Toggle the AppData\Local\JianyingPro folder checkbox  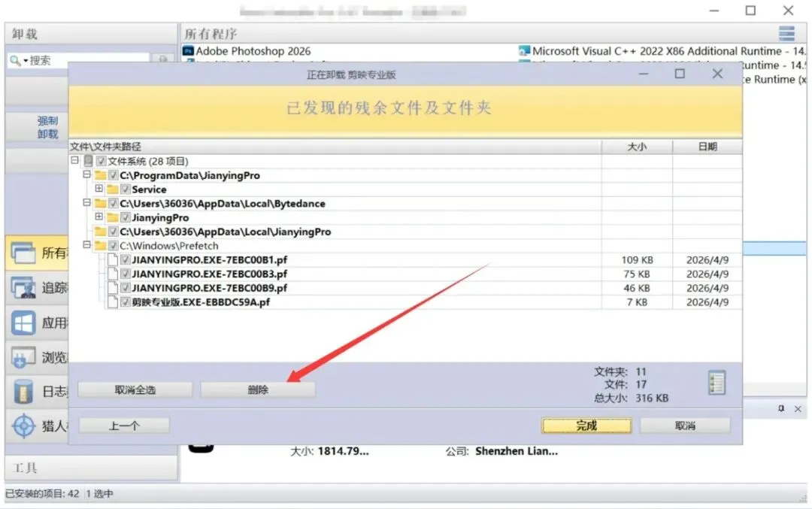[114, 232]
